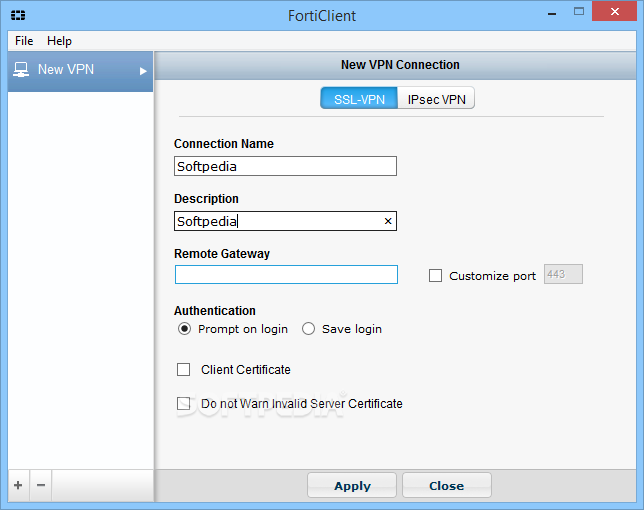Viewport: 644px width, 510px height.
Task: Open the File menu
Action: 24,41
